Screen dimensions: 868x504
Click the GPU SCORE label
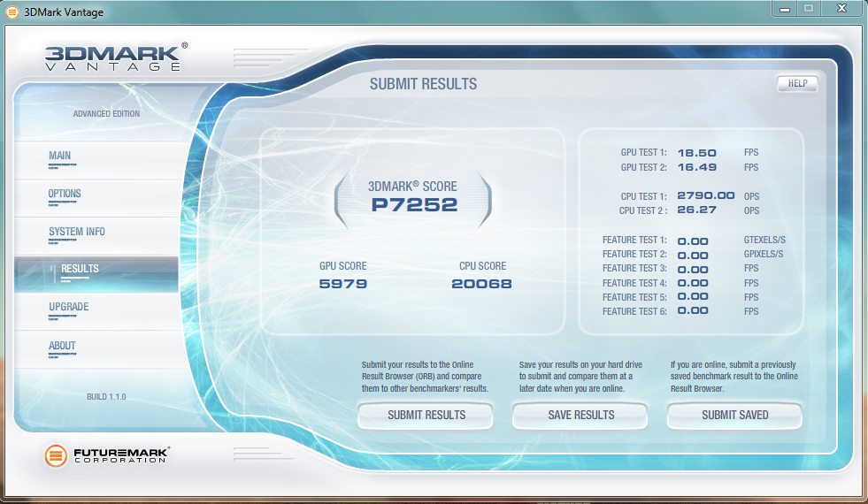(342, 266)
